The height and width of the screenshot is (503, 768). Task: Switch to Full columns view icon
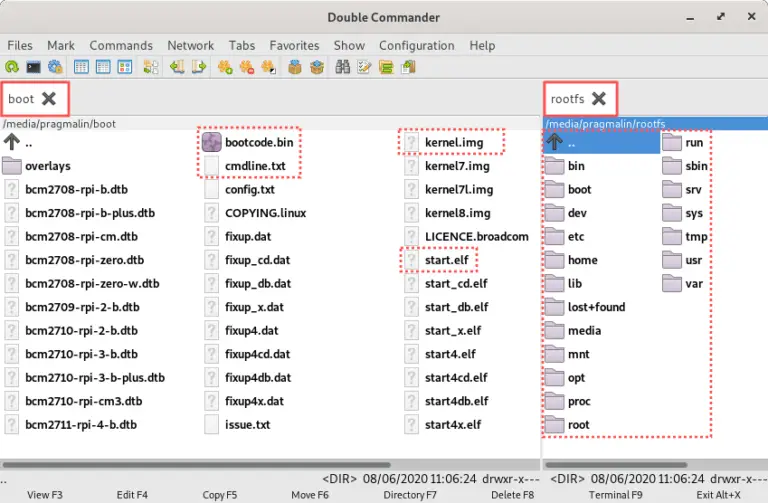[x=103, y=67]
